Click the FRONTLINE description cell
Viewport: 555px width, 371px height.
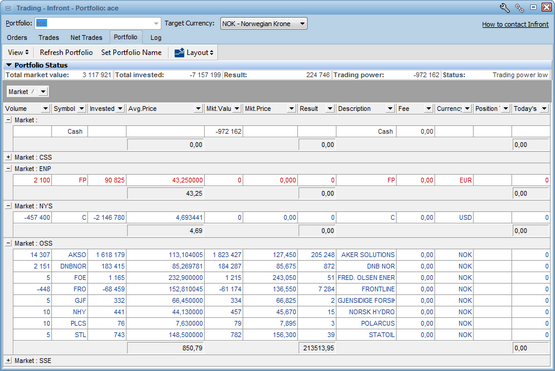pyautogui.click(x=366, y=289)
